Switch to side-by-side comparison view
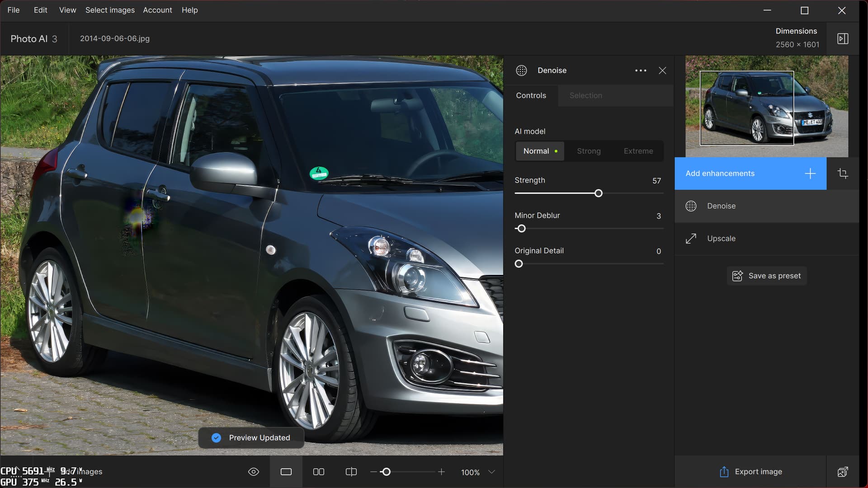The width and height of the screenshot is (868, 488). click(x=319, y=471)
